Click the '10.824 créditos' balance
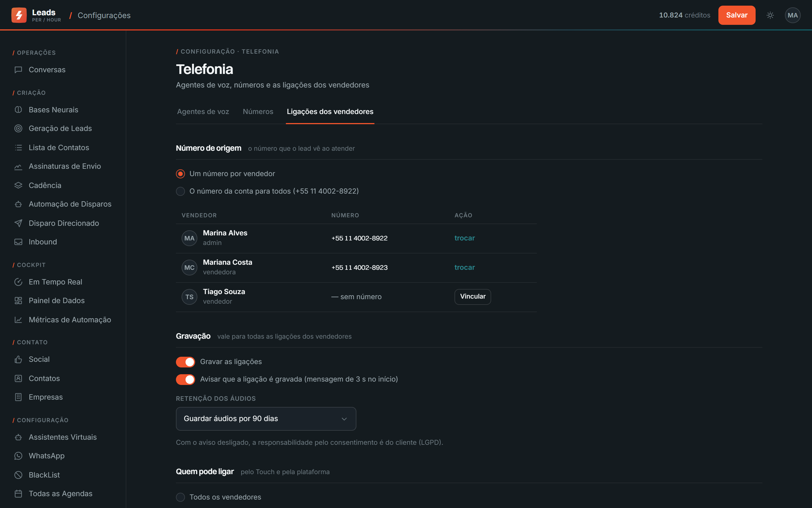Viewport: 812px width, 508px height. (x=685, y=15)
